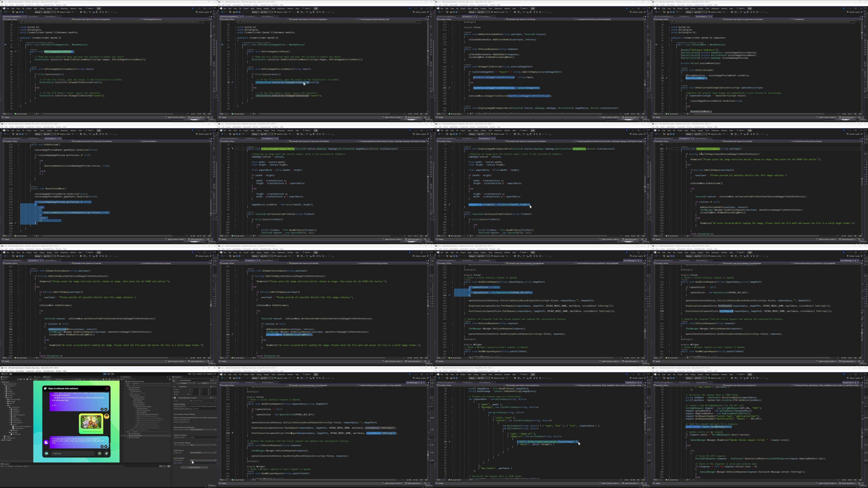Click the Max Tokens input field

203,463
